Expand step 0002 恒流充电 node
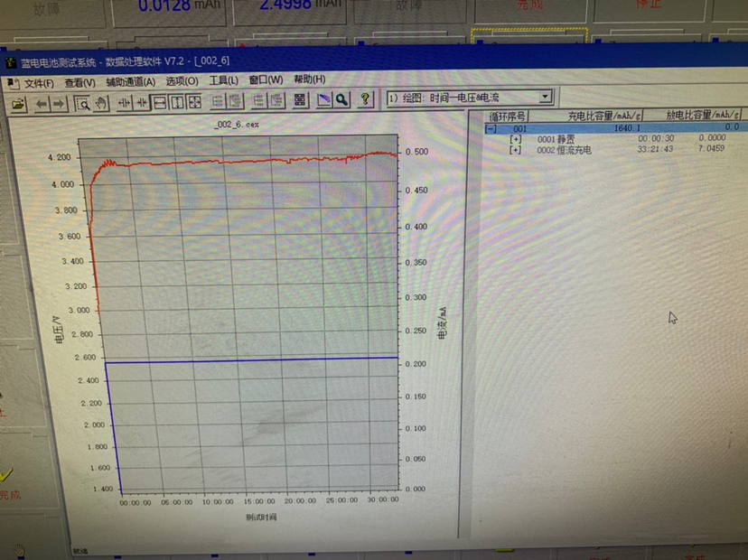The width and height of the screenshot is (748, 560). click(516, 150)
